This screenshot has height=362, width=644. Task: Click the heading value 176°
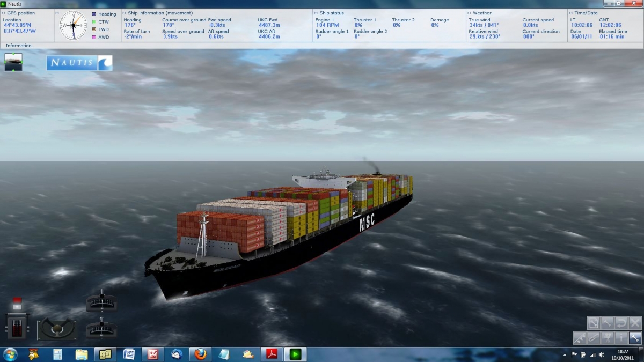pyautogui.click(x=129, y=25)
